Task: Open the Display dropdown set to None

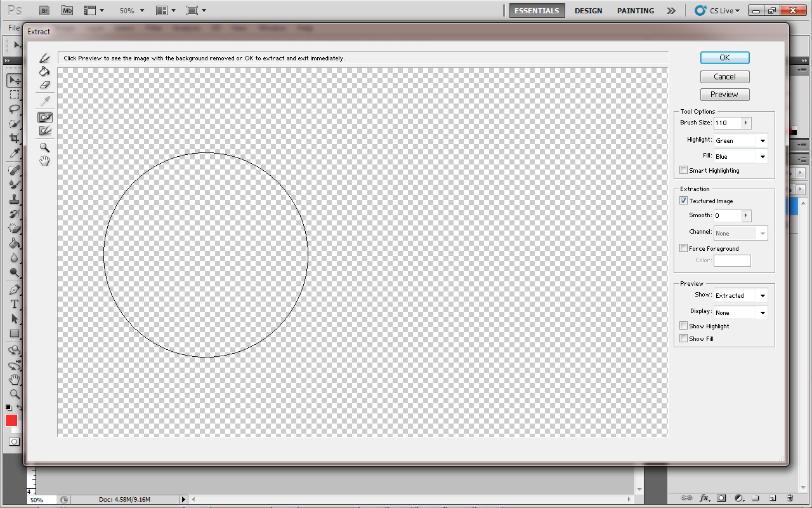Action: [x=763, y=312]
